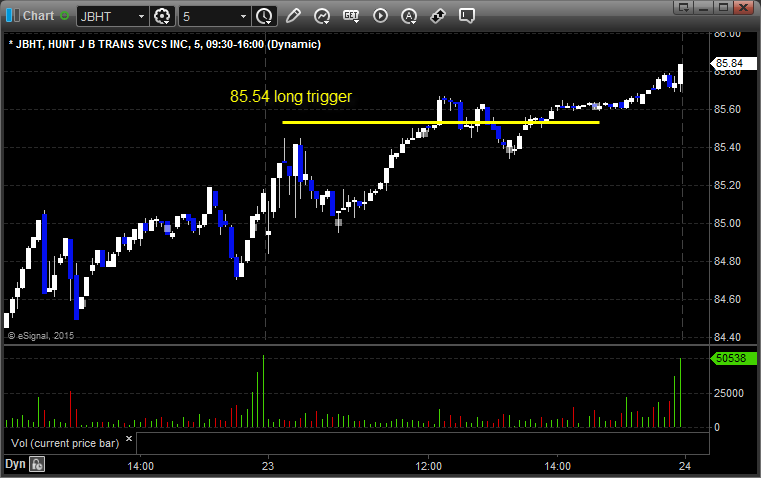Click the blue link-window bars icon

click(x=13, y=16)
